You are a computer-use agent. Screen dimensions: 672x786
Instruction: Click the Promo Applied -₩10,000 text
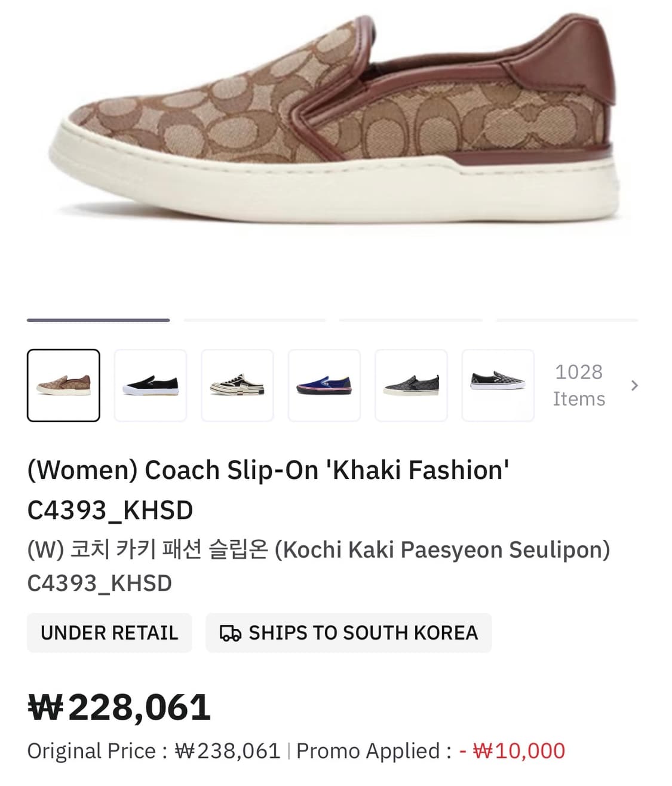[x=431, y=751]
